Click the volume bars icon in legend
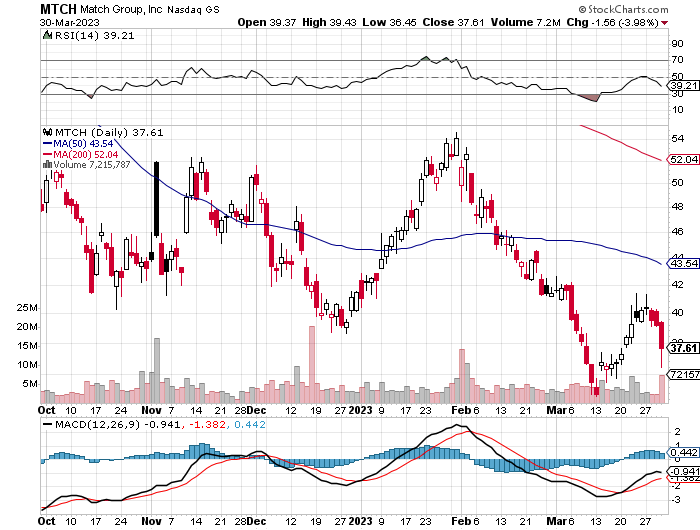The height and width of the screenshot is (530, 700). [47, 164]
